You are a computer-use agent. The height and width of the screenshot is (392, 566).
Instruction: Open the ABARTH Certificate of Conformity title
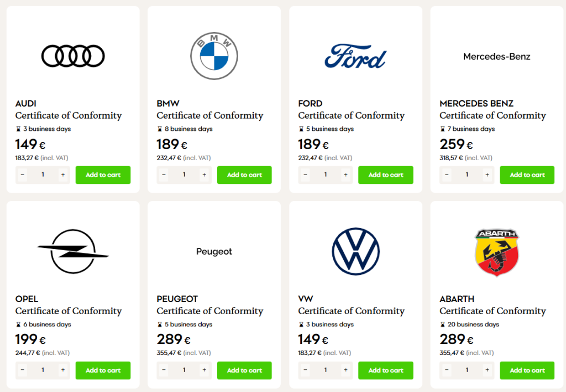point(492,305)
